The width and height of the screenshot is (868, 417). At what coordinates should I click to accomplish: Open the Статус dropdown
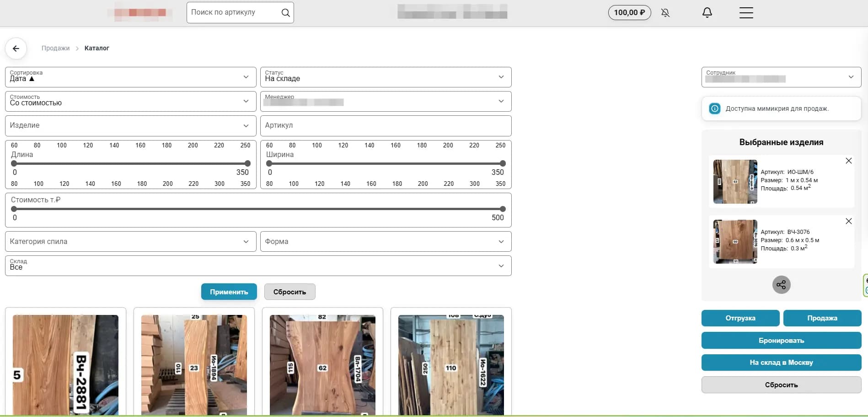point(501,77)
